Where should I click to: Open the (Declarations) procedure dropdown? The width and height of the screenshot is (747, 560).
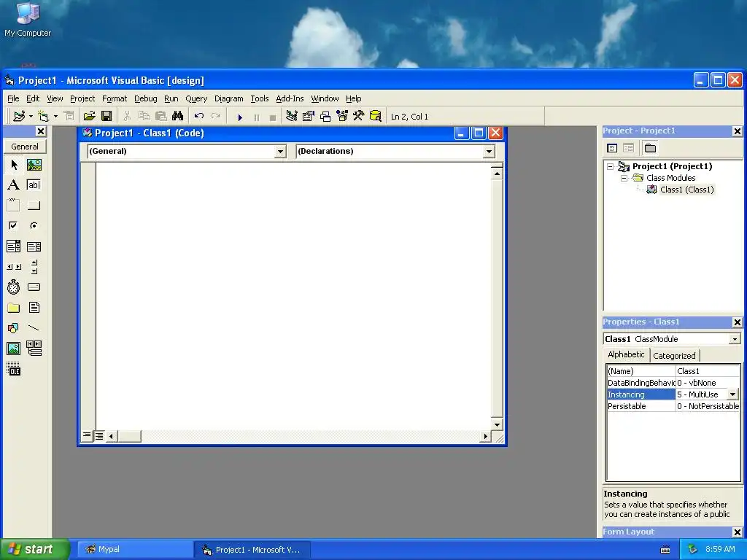coord(489,152)
